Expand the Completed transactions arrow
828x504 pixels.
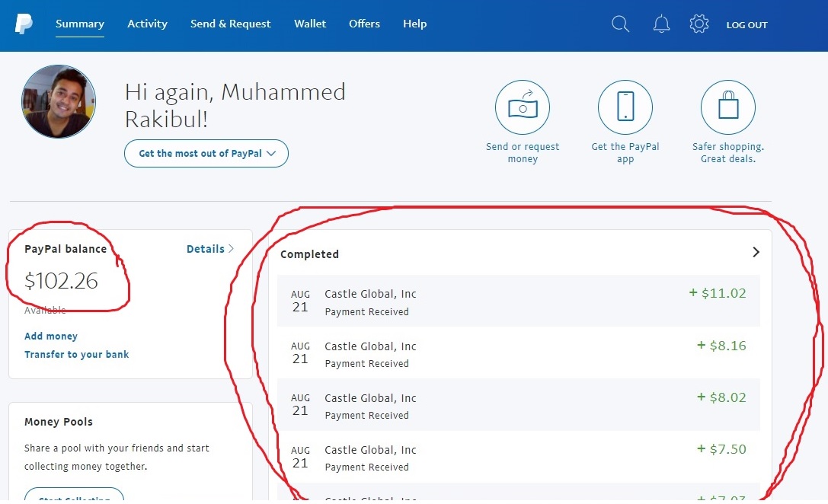tap(756, 252)
